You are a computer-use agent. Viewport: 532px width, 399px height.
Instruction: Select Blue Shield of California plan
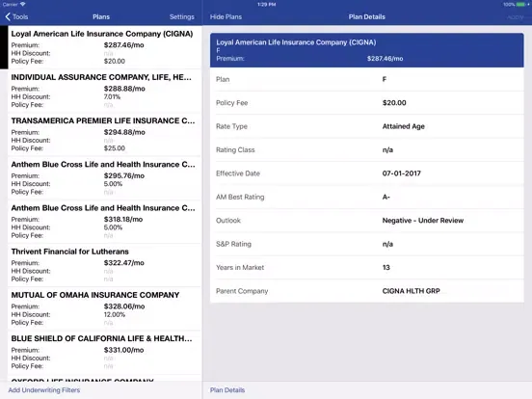click(x=104, y=352)
